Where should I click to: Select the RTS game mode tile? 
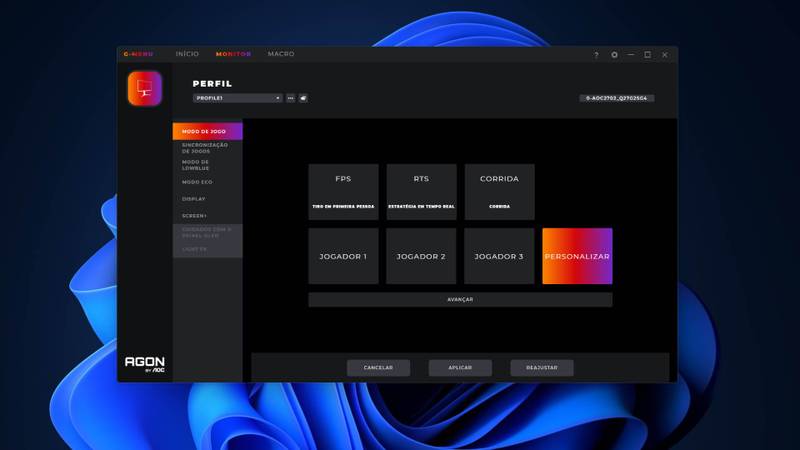421,192
